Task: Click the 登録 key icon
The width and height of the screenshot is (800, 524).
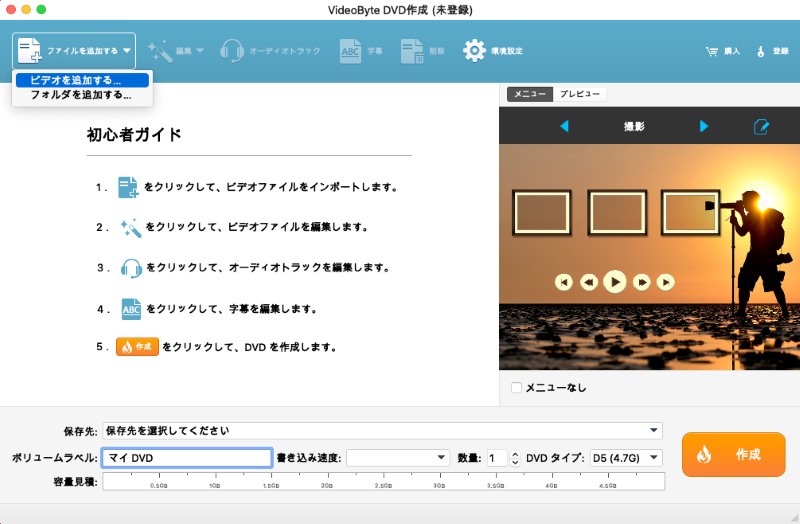Action: [x=761, y=51]
